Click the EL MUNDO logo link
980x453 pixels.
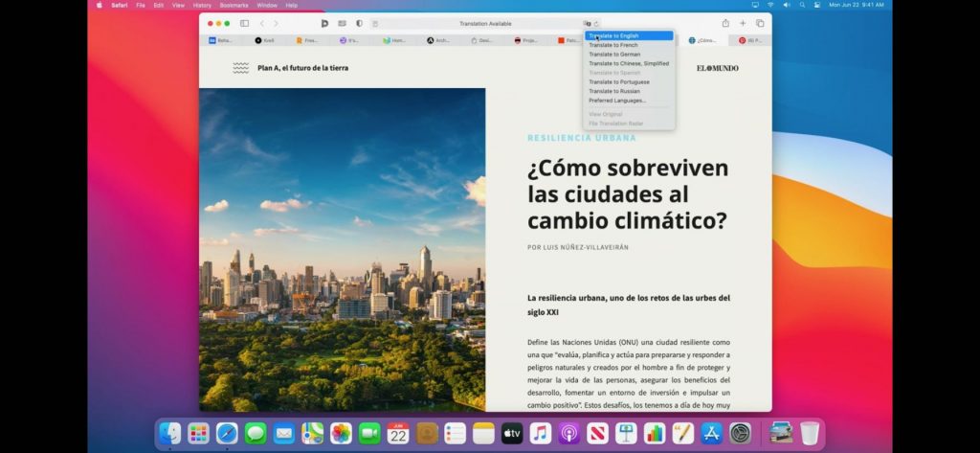(x=718, y=68)
